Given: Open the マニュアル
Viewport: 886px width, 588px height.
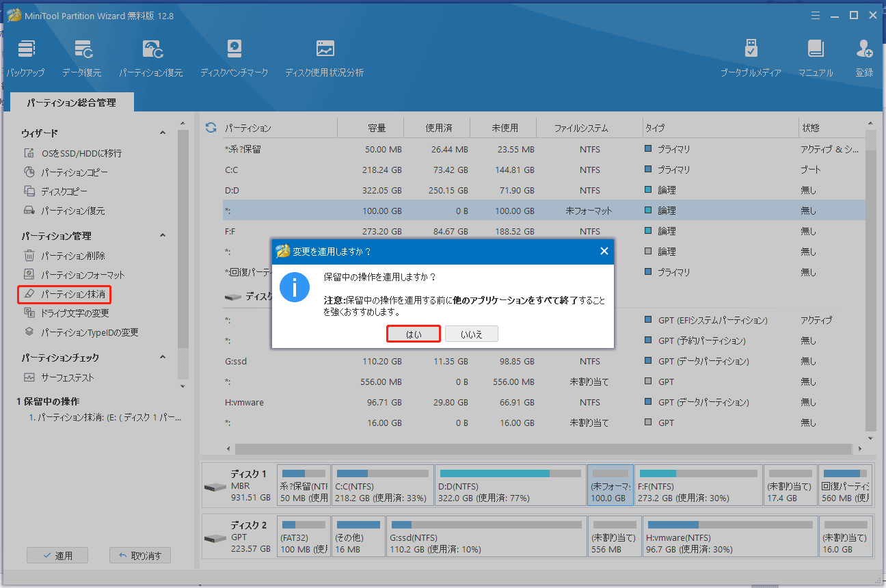Looking at the screenshot, I should coord(816,58).
